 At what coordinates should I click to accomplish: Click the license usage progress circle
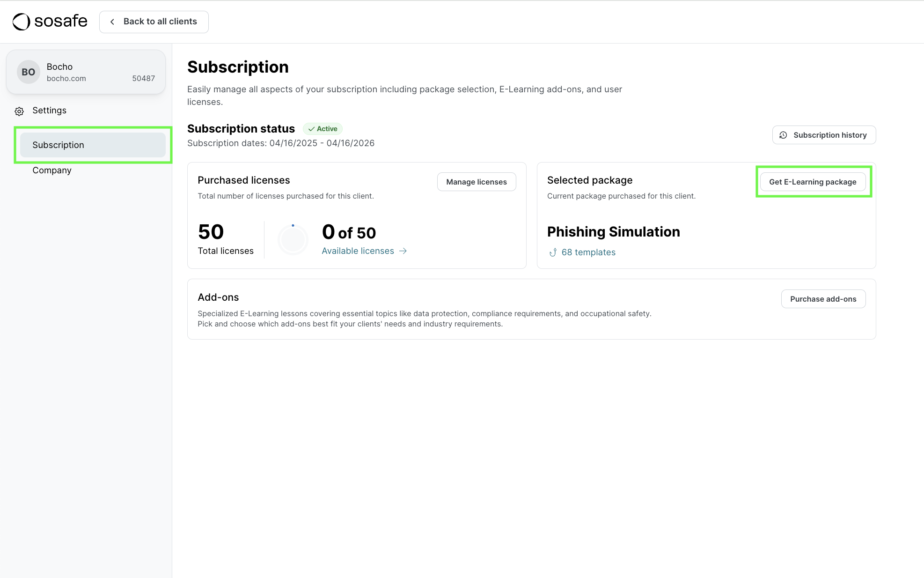tap(293, 239)
